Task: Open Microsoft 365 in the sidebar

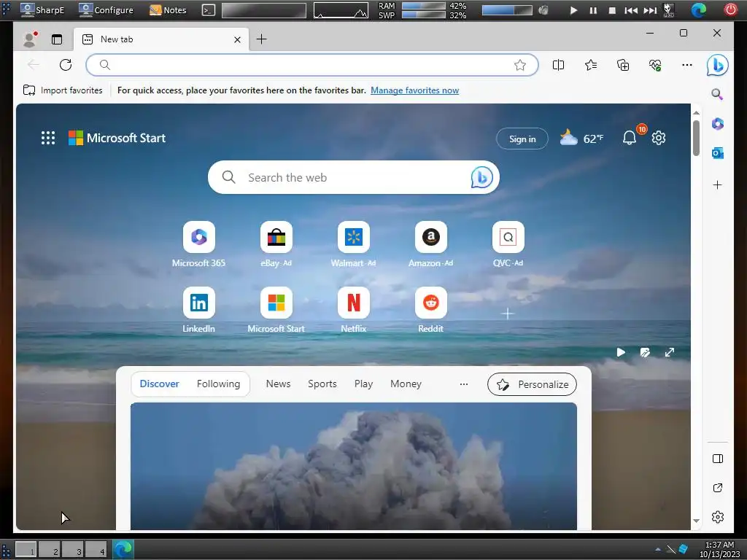Action: [718, 124]
